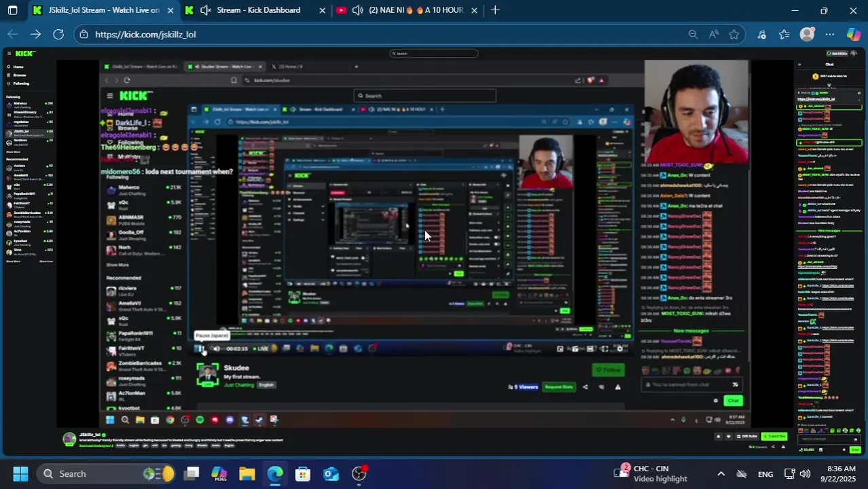Click the Gift Subs button

coord(747,436)
